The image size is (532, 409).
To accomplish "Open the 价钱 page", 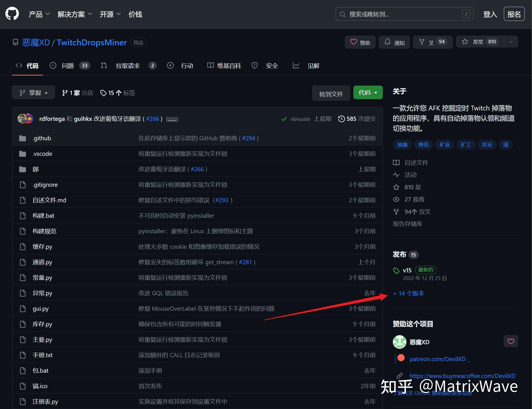I will (135, 14).
